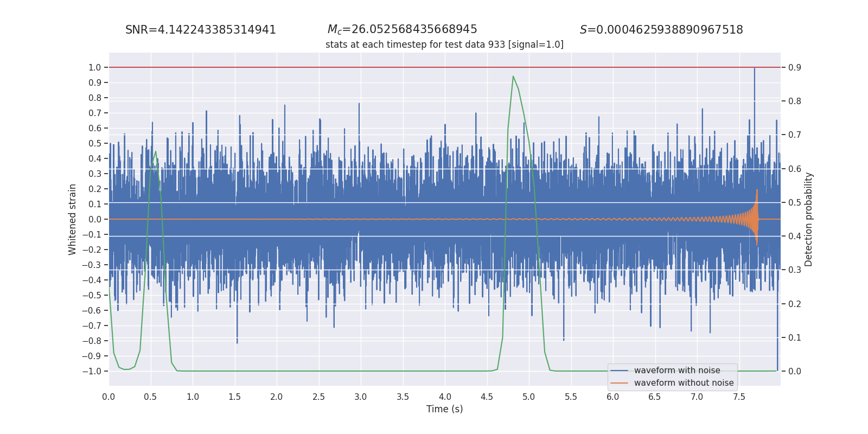Screen dimensions: 868x434
Task: Click the 6.5 tick on the Time axis
Action: pyautogui.click(x=655, y=397)
